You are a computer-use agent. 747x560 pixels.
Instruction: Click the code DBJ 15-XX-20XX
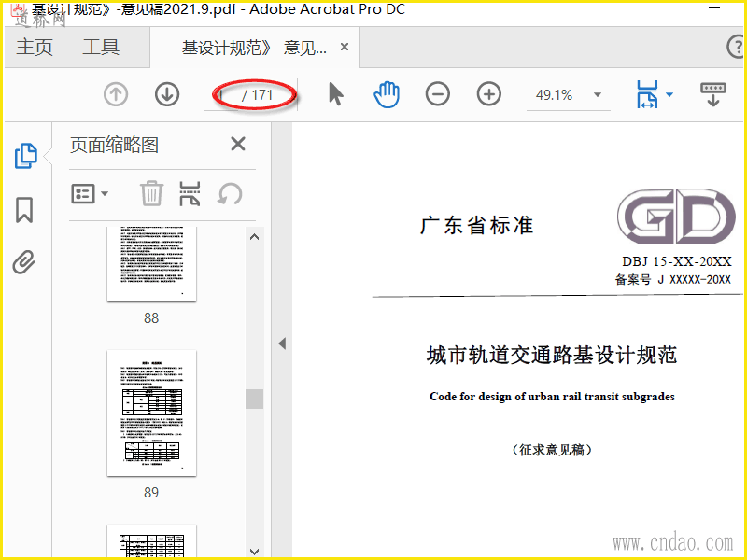[676, 261]
